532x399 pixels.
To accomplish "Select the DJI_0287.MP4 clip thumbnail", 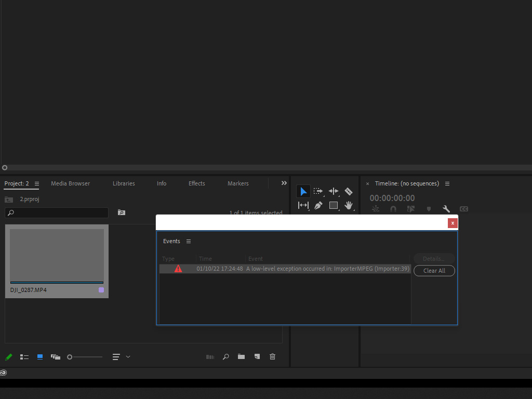I will click(56, 254).
